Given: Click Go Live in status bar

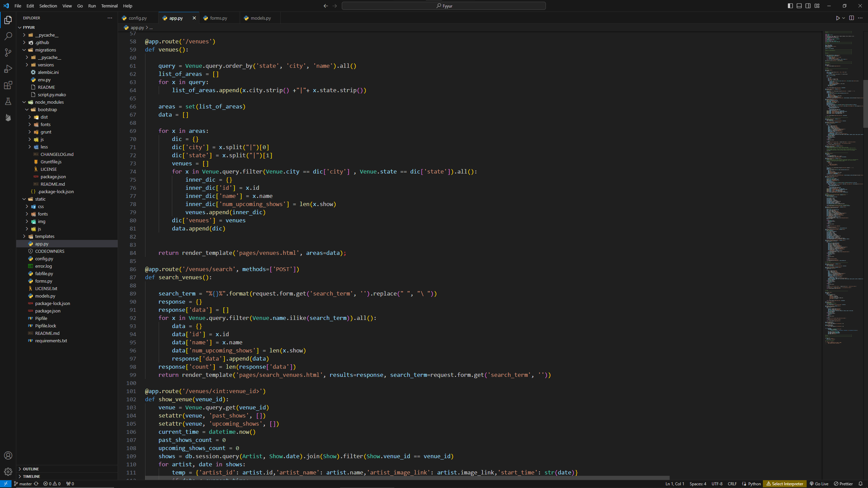Looking at the screenshot, I should click(819, 484).
